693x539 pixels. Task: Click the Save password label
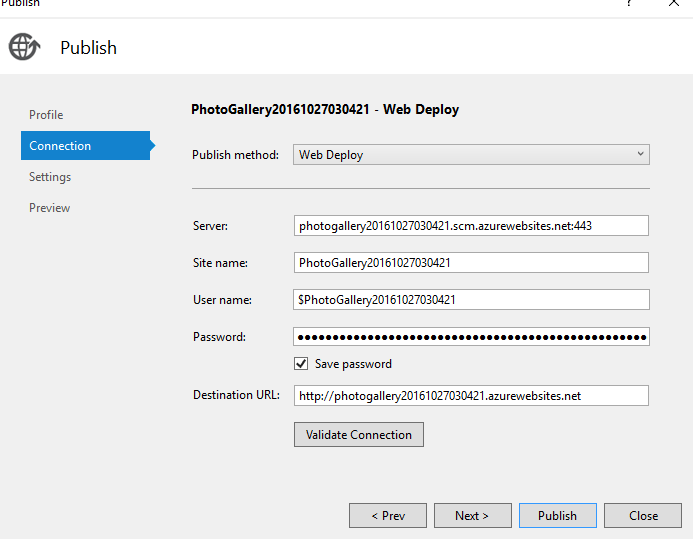[x=353, y=364]
